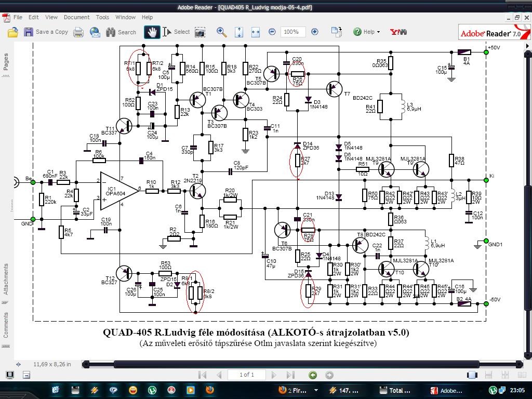Save a Copy of the document
Image resolution: width=532 pixels, height=399 pixels.
pyautogui.click(x=46, y=32)
